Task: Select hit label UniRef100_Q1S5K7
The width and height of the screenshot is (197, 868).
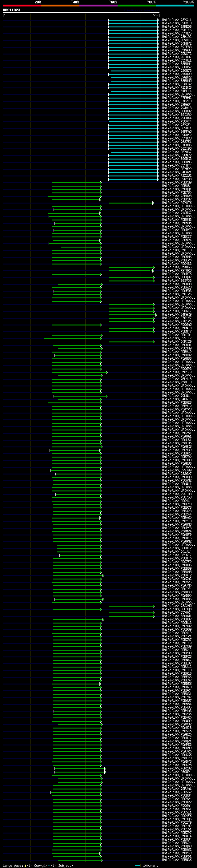Action: [177, 213]
